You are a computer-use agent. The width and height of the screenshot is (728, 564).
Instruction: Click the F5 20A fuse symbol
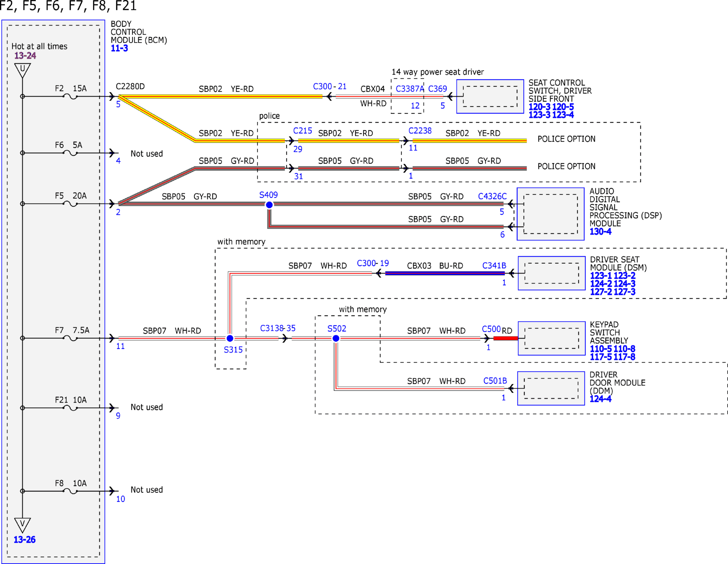[x=70, y=204]
